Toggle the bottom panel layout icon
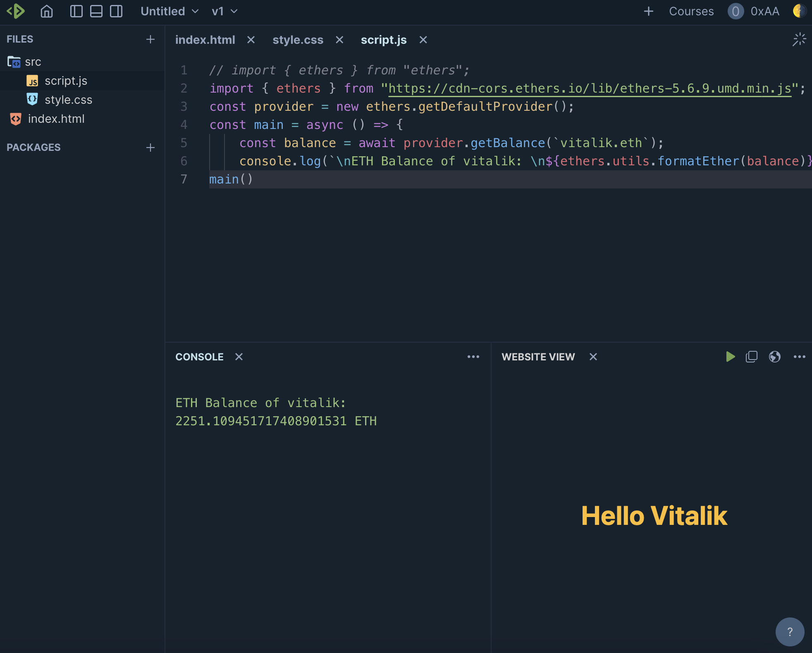The image size is (812, 653). 96,11
